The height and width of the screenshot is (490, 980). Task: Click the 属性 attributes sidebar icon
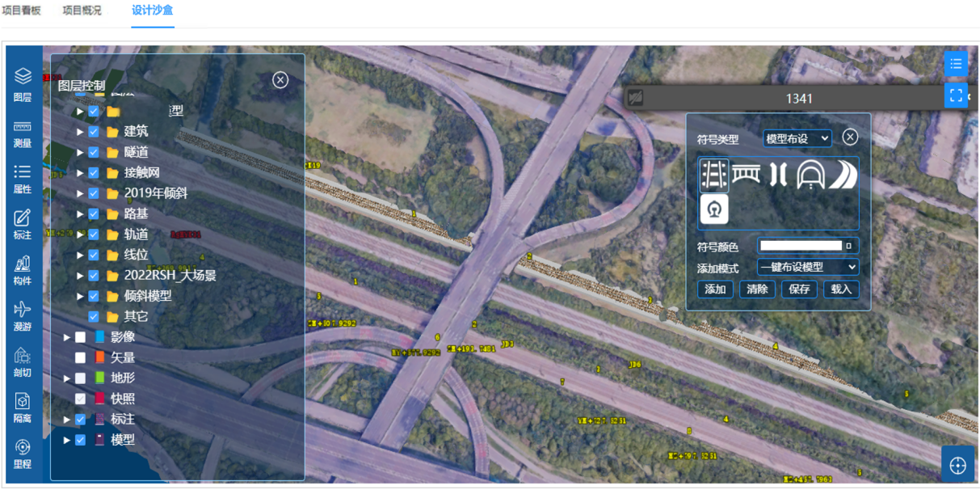23,179
